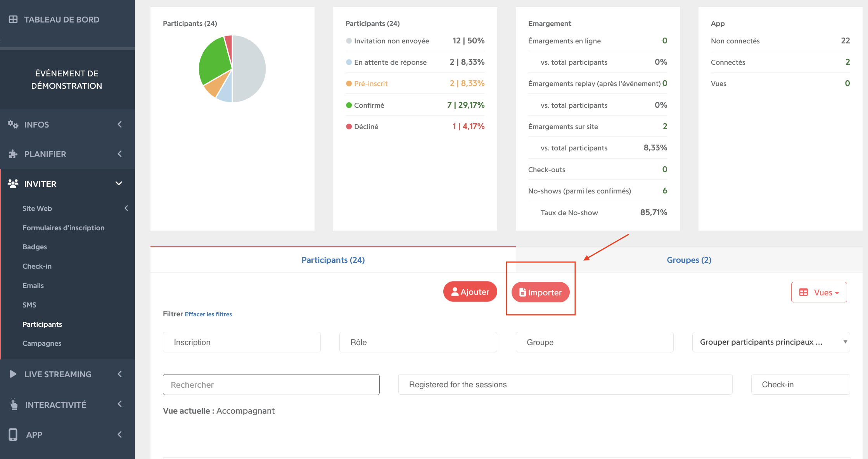Expand the Infos menu chevron
Image resolution: width=868 pixels, height=459 pixels.
coord(119,124)
